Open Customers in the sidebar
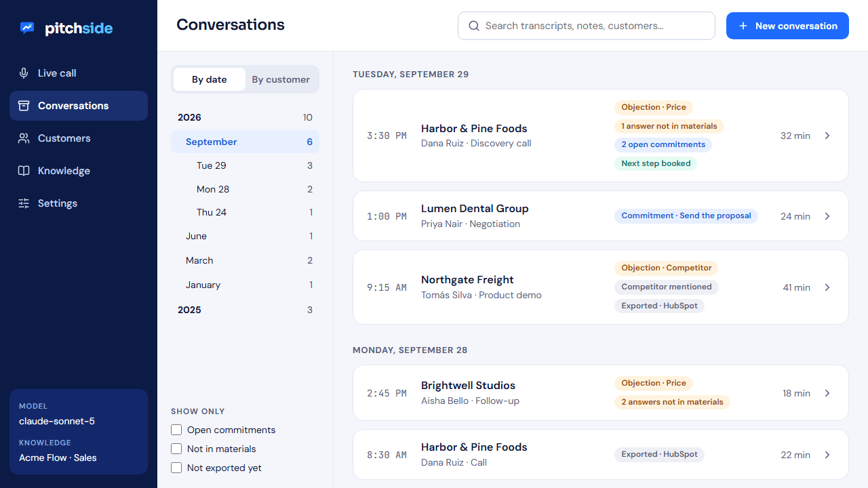 pos(79,138)
